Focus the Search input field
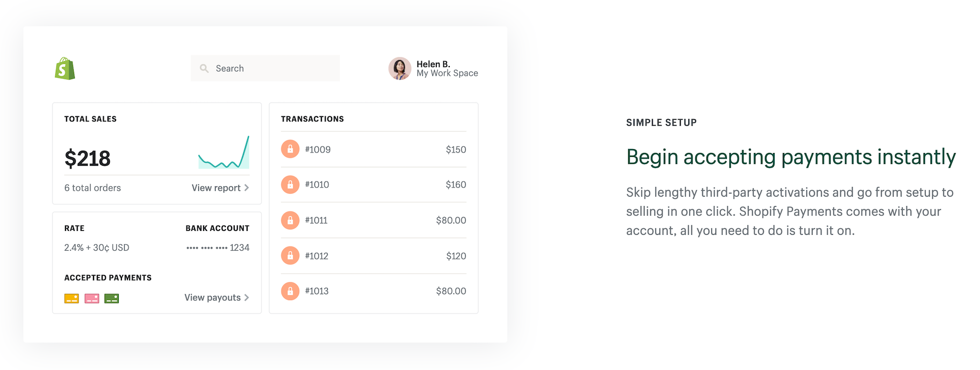980x370 pixels. click(274, 68)
